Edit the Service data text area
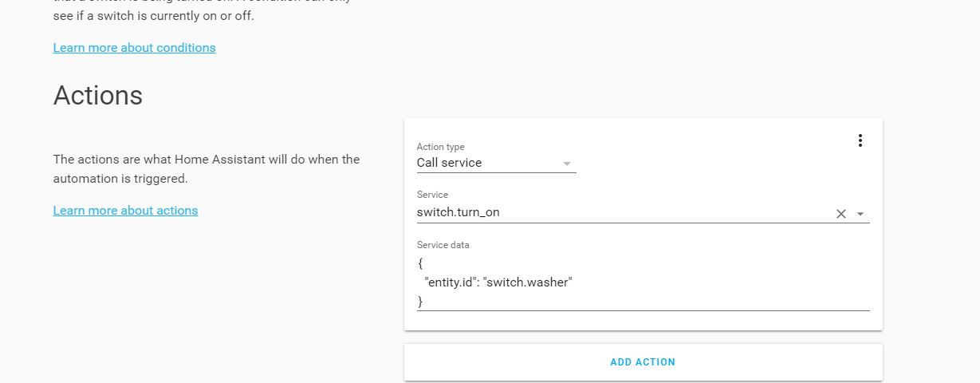The height and width of the screenshot is (383, 980). point(643,282)
